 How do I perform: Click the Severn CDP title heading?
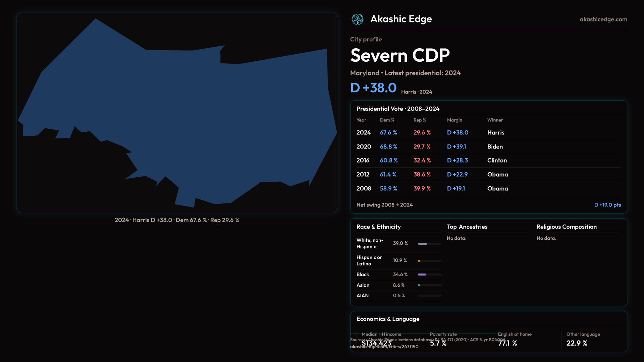point(400,55)
